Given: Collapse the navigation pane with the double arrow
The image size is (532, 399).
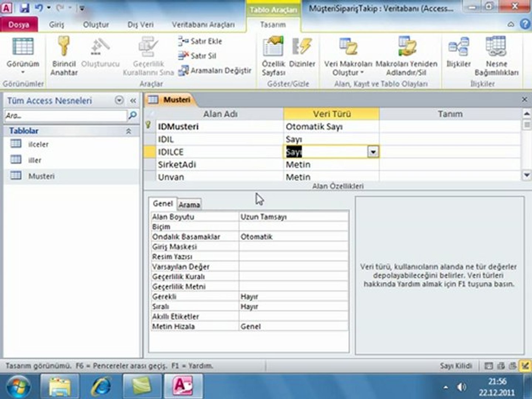Looking at the screenshot, I should coord(133,100).
